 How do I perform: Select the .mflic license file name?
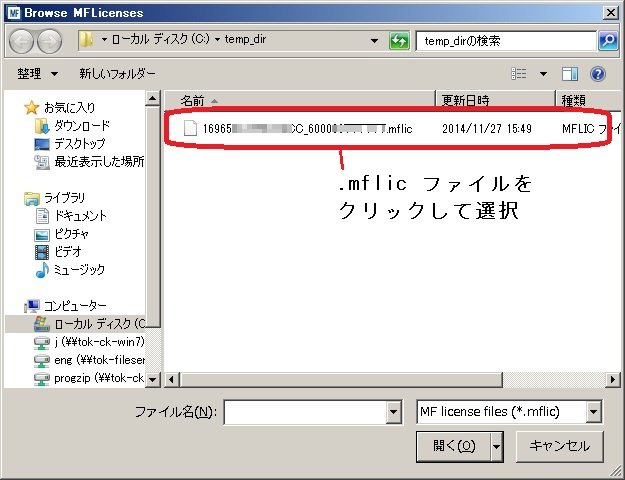pos(307,129)
